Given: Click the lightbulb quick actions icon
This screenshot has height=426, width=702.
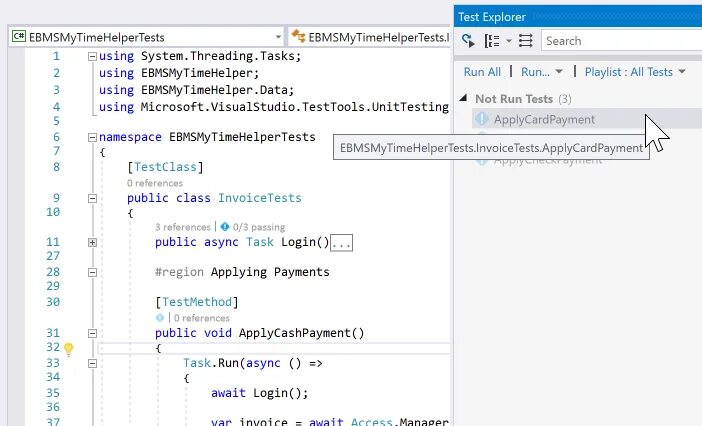Looking at the screenshot, I should pos(68,349).
